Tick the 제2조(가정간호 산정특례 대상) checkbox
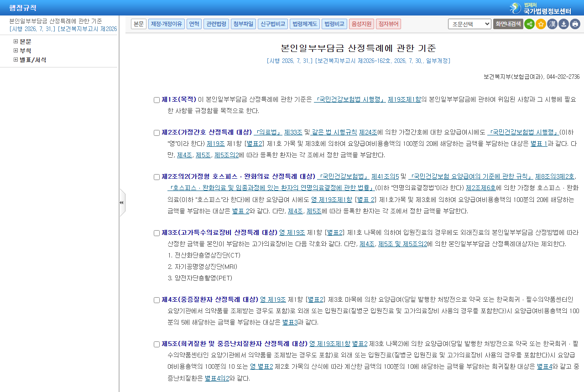 pos(156,133)
